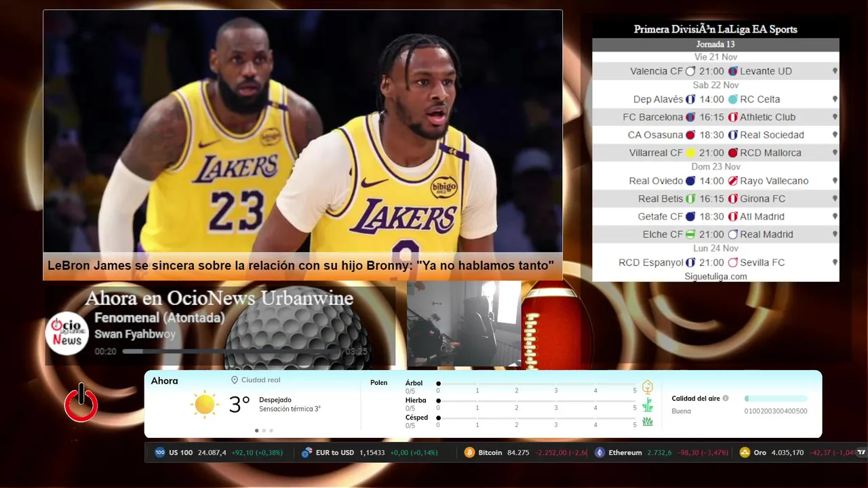Open venue pin for FC Barcelona match
The width and height of the screenshot is (868, 488).
click(x=835, y=117)
